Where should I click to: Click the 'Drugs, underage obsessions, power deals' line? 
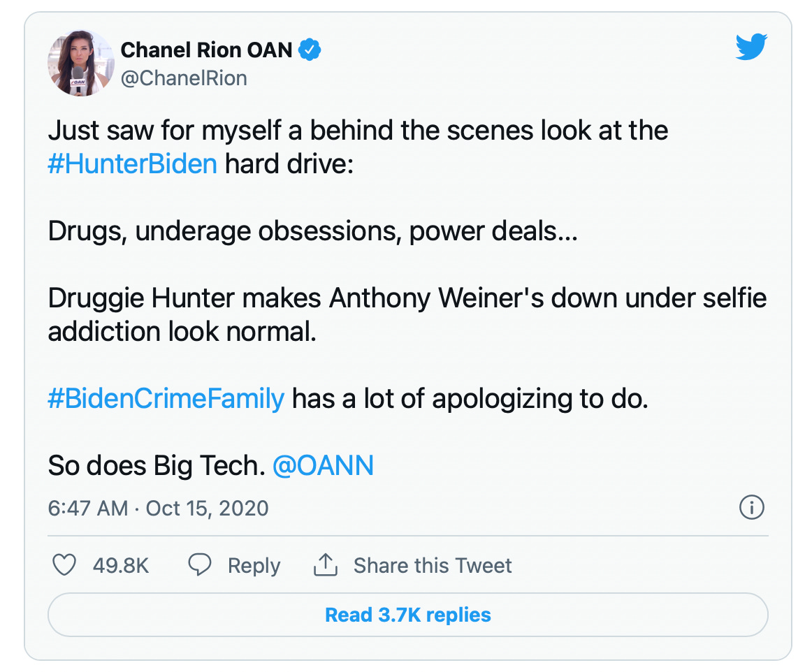[312, 231]
